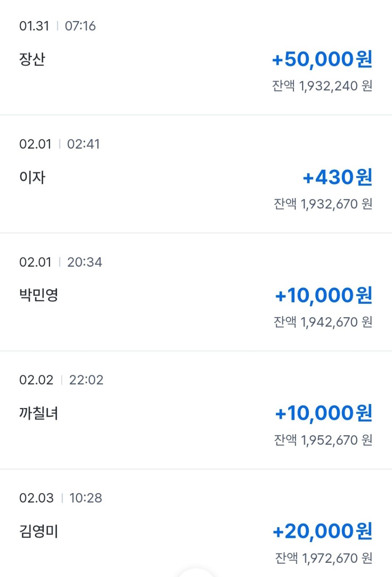Open the 까칠녀 transaction entry
Image resolution: width=392 pixels, height=577 pixels.
click(x=39, y=413)
